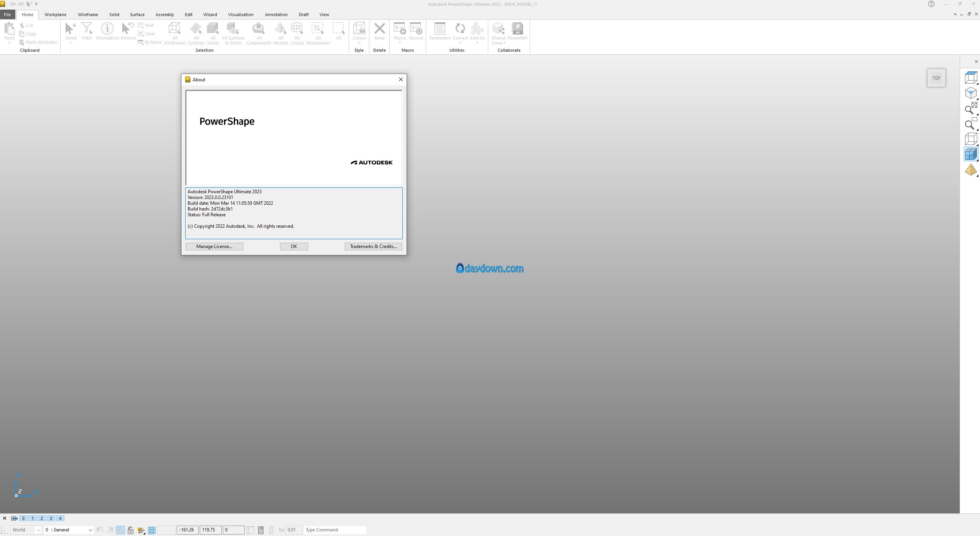Click the Help question mark icon
Image resolution: width=980 pixels, height=536 pixels.
pos(931,4)
